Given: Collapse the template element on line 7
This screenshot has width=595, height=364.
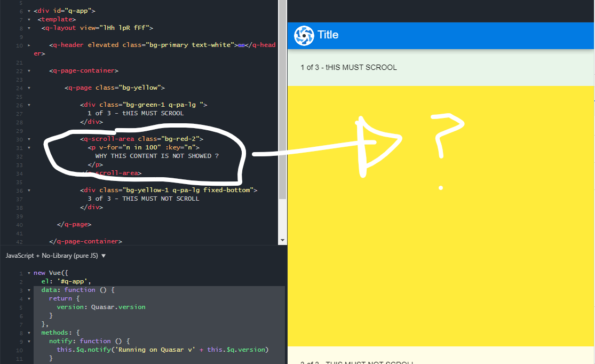Looking at the screenshot, I should click(28, 19).
